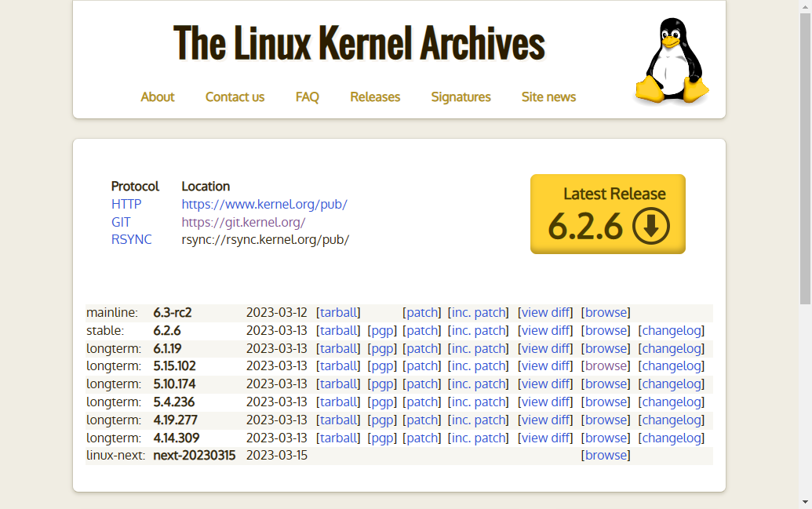Select the rsync://rsync.kernel.org/pub/ text

coord(265,240)
